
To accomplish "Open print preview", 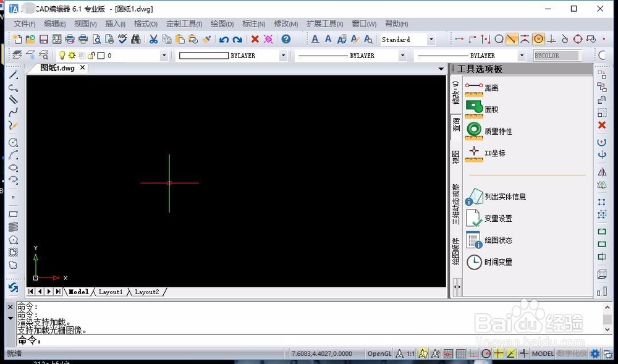I will (x=96, y=39).
